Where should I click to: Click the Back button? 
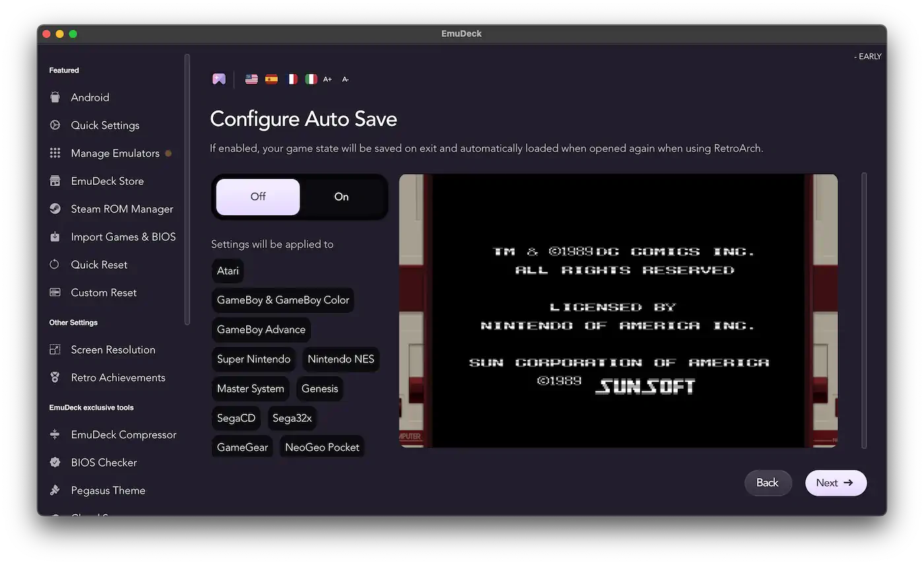click(768, 482)
